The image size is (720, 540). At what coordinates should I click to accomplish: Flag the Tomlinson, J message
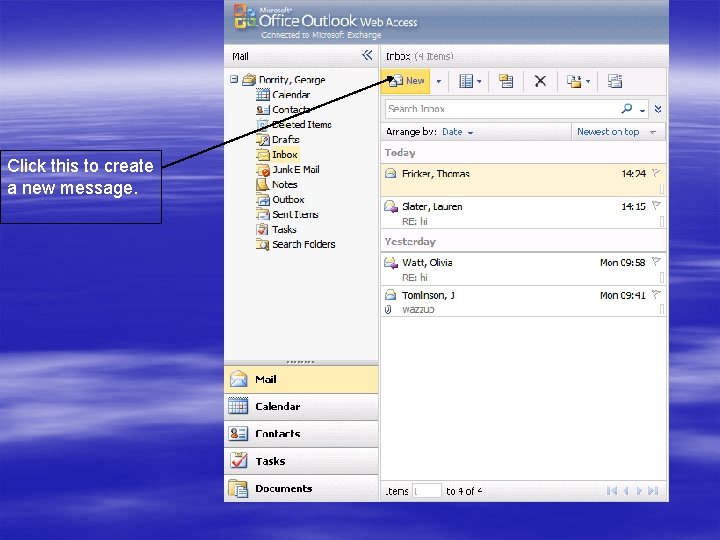point(656,294)
